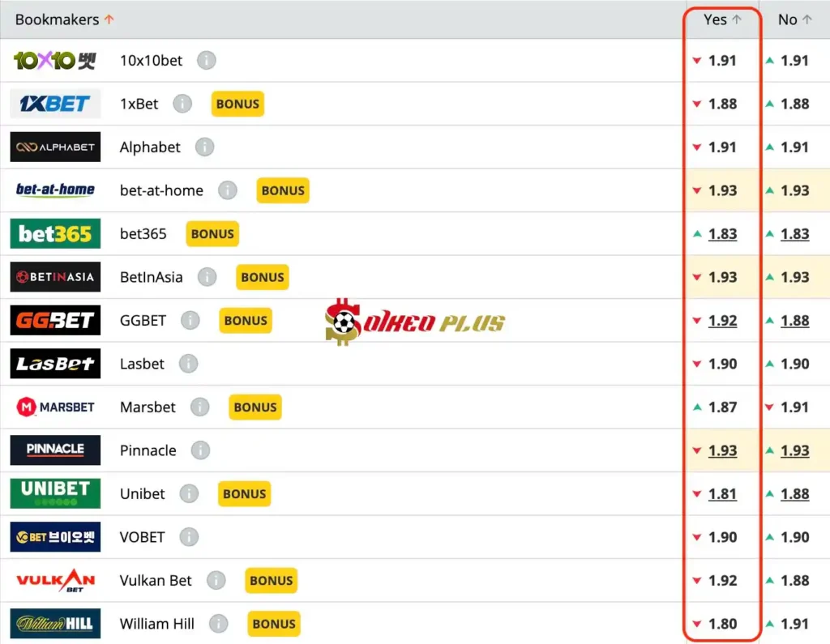The height and width of the screenshot is (644, 830).
Task: Select Pinnacle No odds 1.93
Action: pos(794,450)
